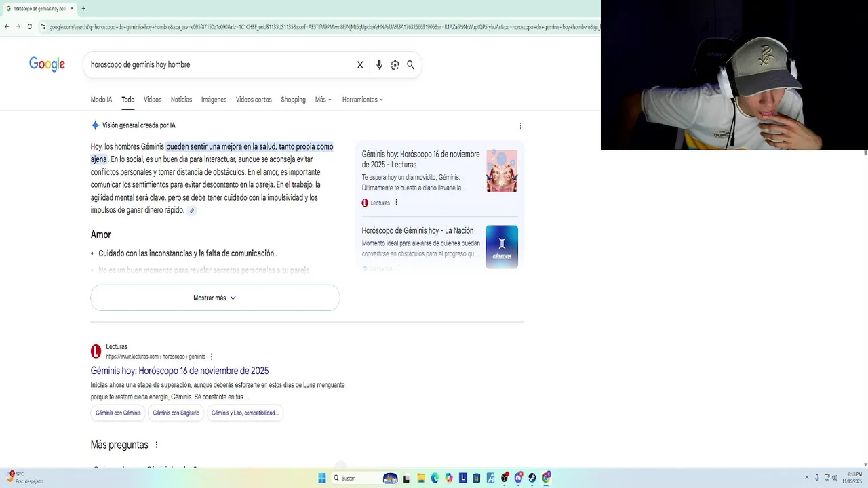Open the Windows Start menu

(x=322, y=478)
